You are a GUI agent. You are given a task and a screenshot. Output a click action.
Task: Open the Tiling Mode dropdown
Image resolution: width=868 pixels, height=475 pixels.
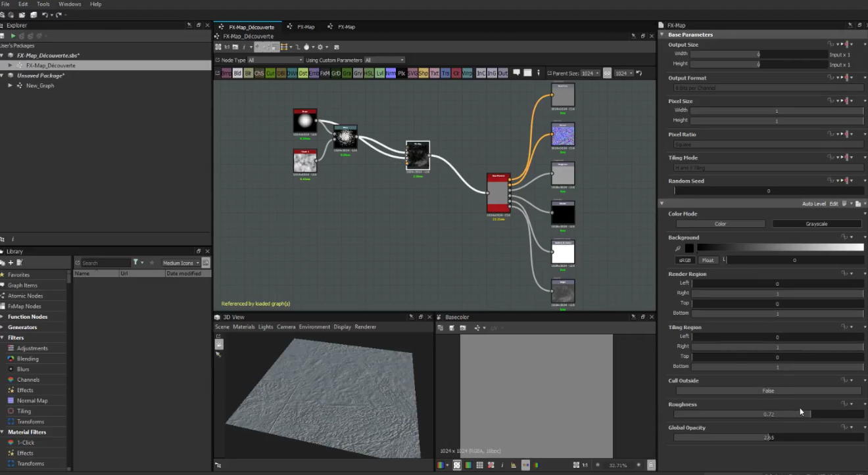click(767, 168)
